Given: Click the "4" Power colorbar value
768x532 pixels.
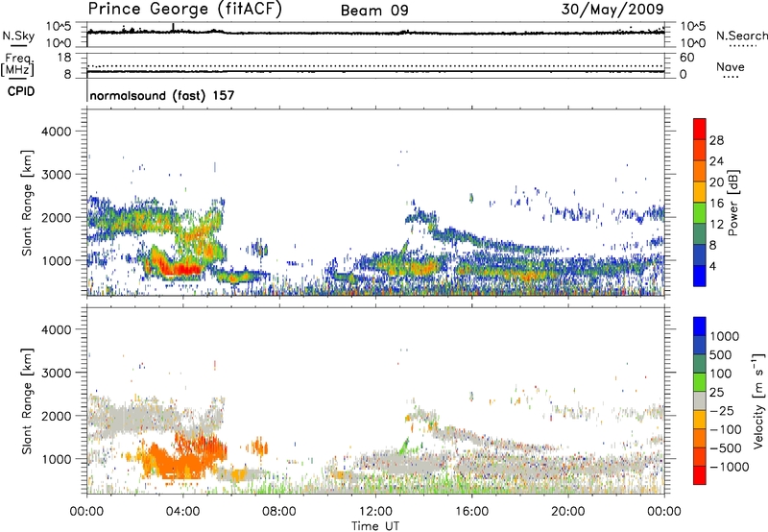Looking at the screenshot, I should pos(713,267).
